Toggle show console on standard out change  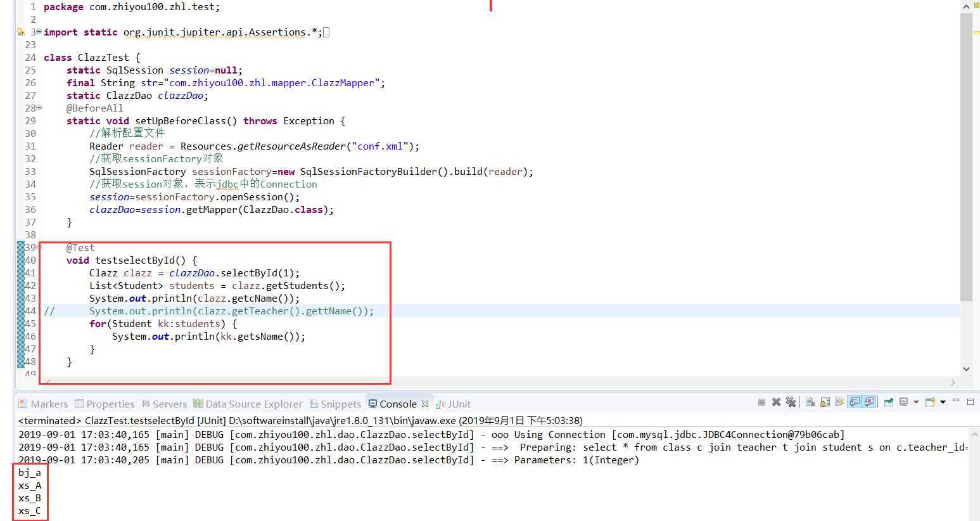pyautogui.click(x=855, y=402)
